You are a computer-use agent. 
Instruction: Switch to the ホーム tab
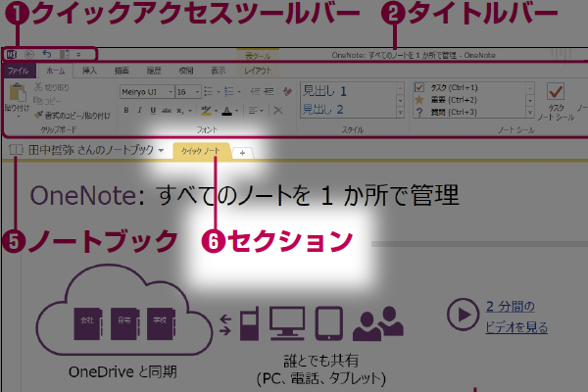click(x=56, y=71)
